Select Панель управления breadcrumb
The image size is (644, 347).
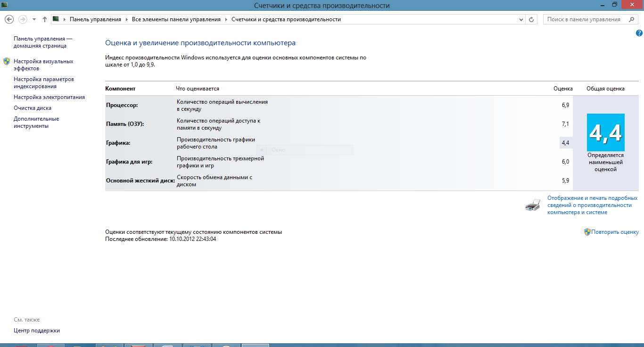[x=95, y=20]
